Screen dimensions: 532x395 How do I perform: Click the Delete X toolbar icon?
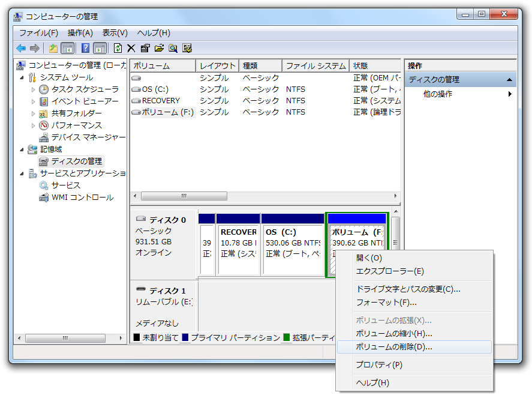tap(131, 48)
